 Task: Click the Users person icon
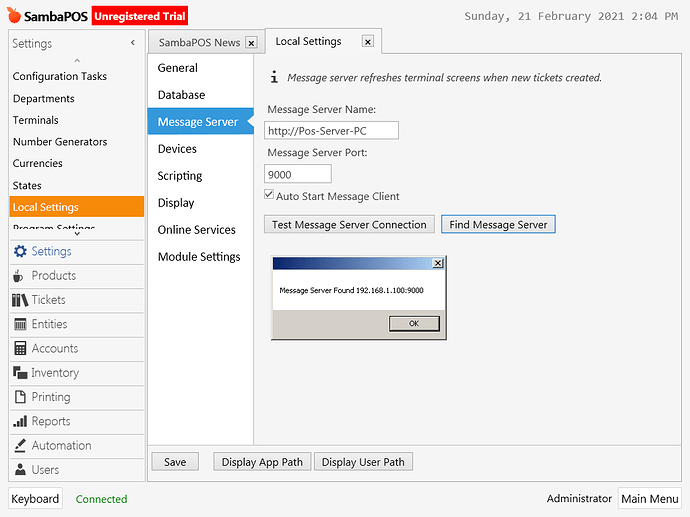[20, 469]
